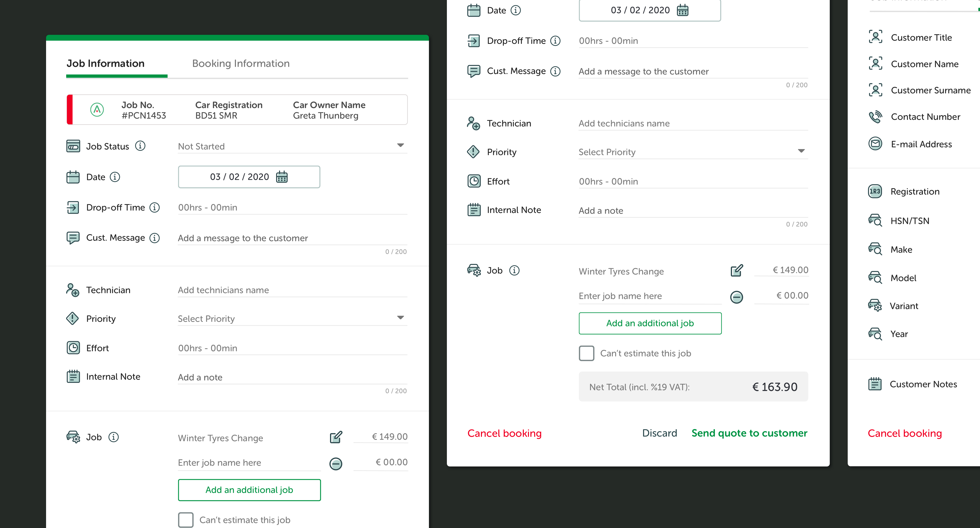Click the Add a note field in middle card
This screenshot has height=528, width=980.
(x=693, y=211)
